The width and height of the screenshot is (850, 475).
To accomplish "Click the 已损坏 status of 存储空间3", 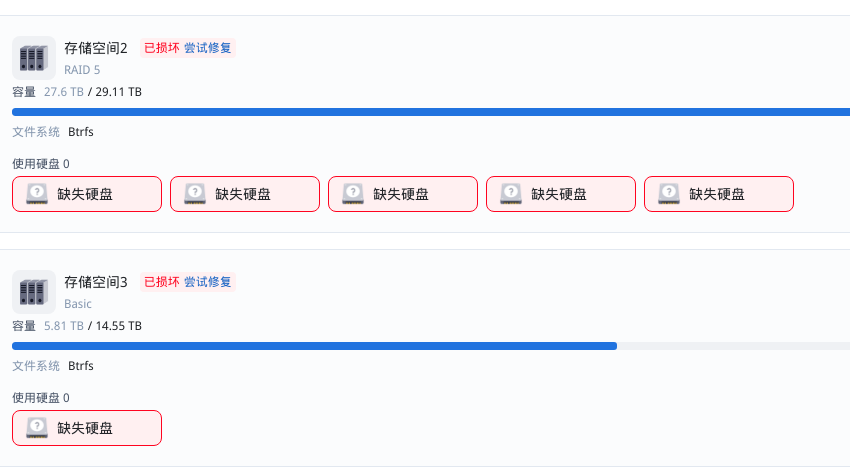I will pos(162,282).
